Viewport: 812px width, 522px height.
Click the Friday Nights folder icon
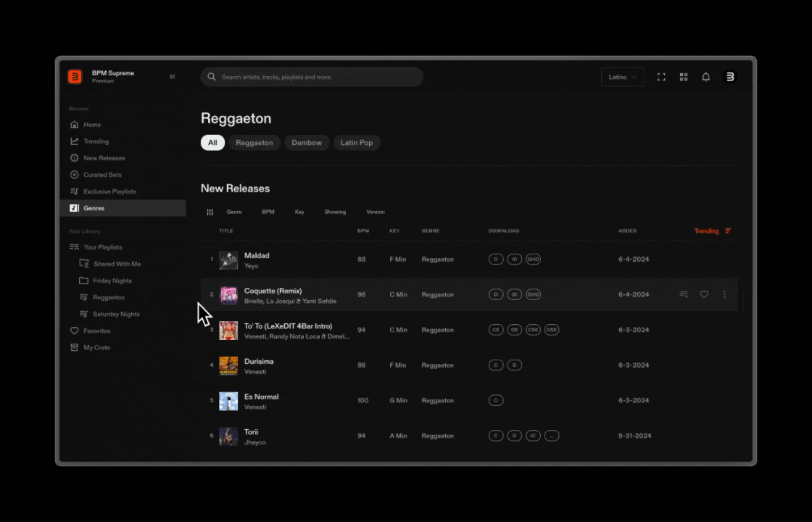83,280
